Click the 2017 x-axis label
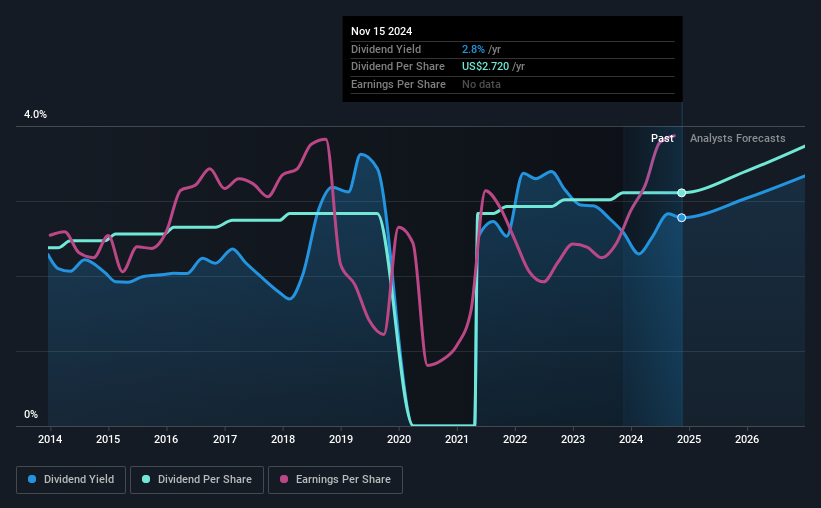The height and width of the screenshot is (508, 821). [225, 439]
